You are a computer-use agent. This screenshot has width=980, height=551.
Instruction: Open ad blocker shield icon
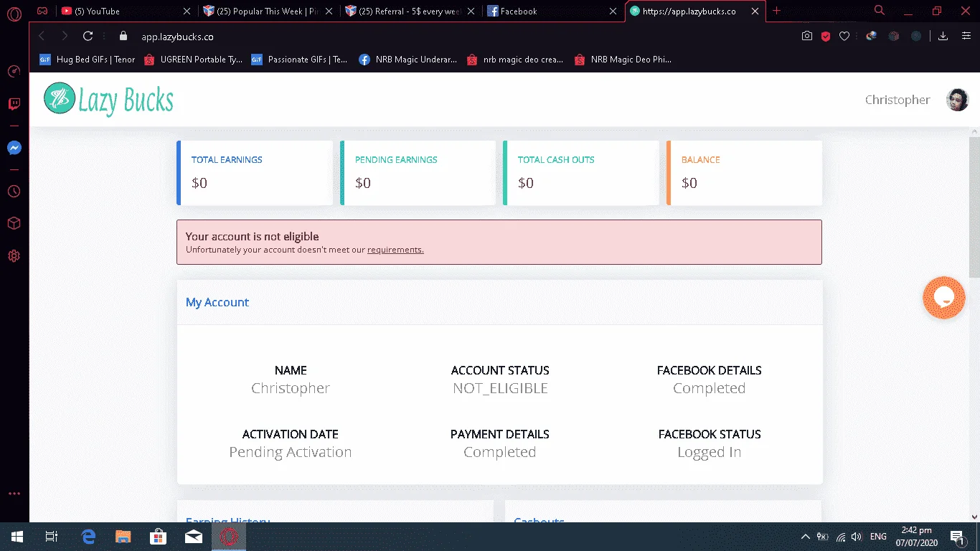coord(826,36)
